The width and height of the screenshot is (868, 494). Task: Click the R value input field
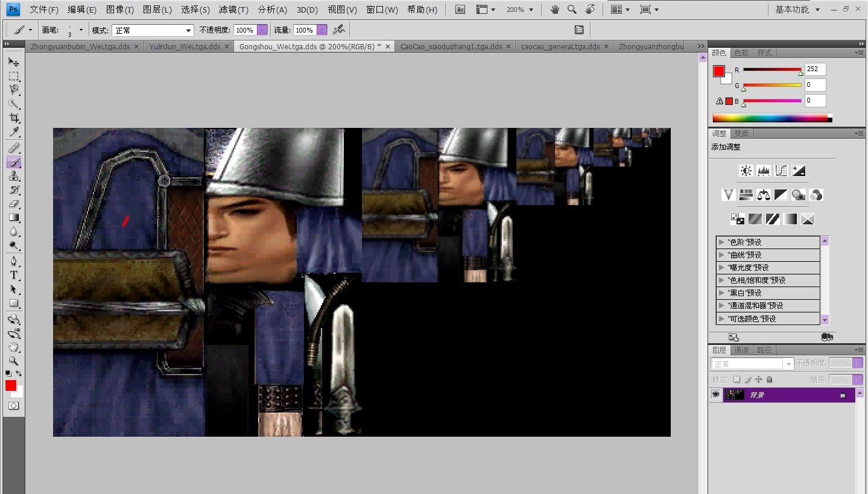(x=816, y=69)
